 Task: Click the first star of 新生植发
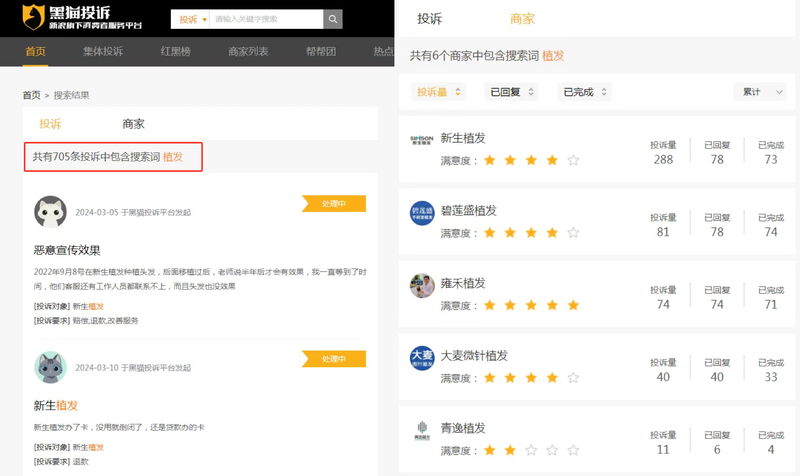coord(490,160)
